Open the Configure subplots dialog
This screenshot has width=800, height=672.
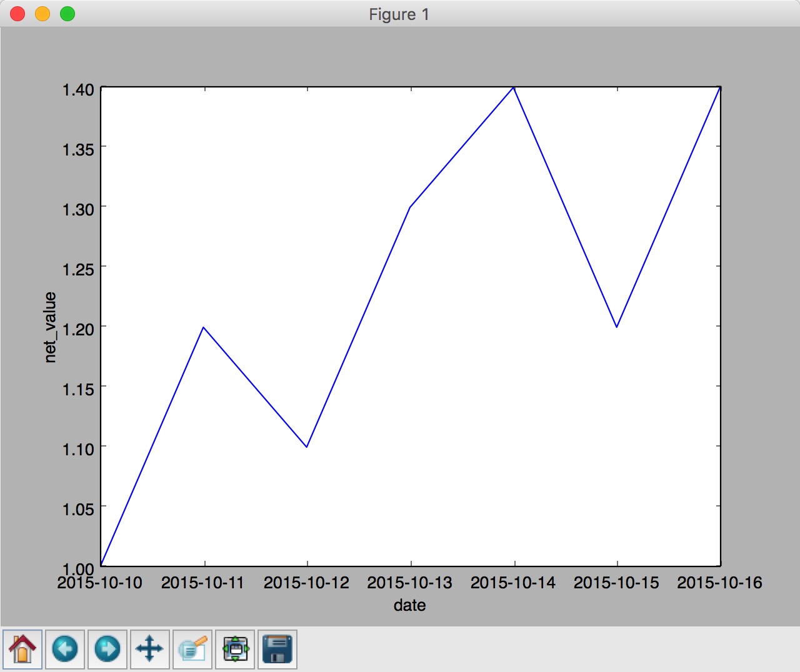pos(235,650)
